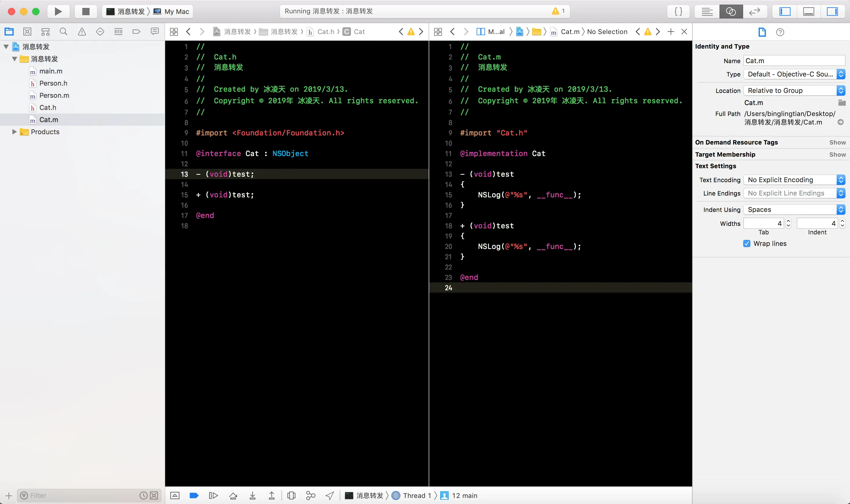
Task: Open the Breakpoint navigator icon
Action: click(x=136, y=32)
